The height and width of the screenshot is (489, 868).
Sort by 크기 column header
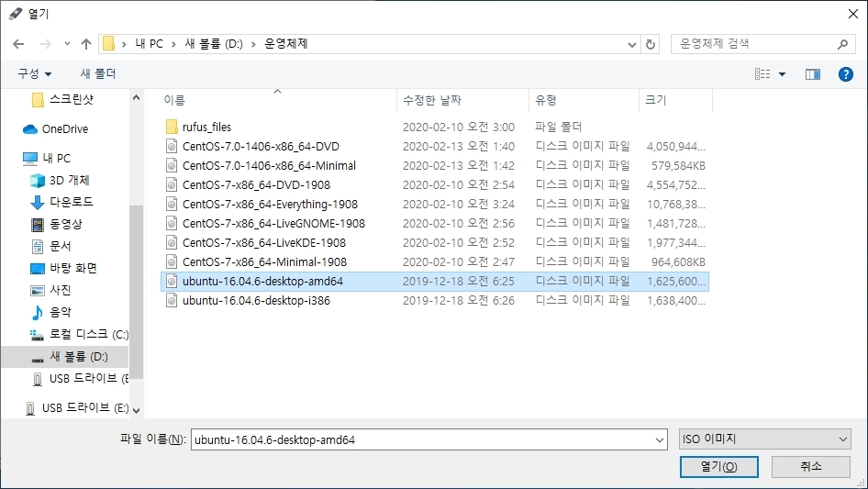[x=656, y=100]
